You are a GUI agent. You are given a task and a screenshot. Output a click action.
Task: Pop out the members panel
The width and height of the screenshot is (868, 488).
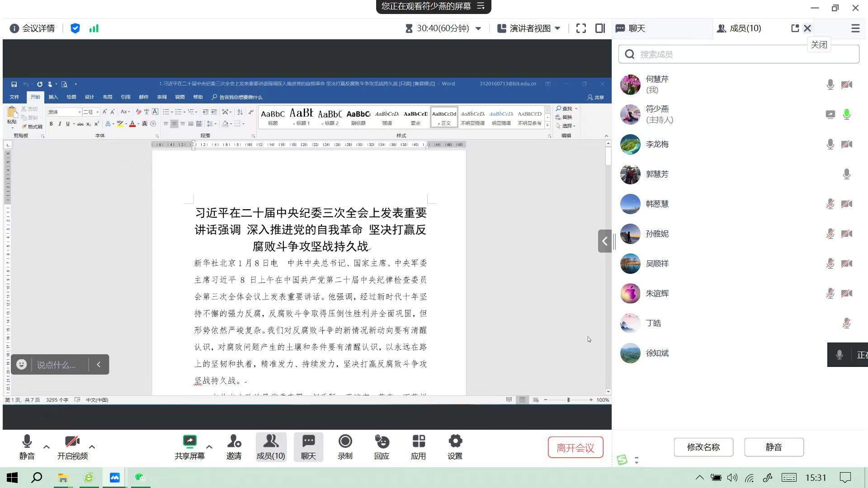click(795, 28)
